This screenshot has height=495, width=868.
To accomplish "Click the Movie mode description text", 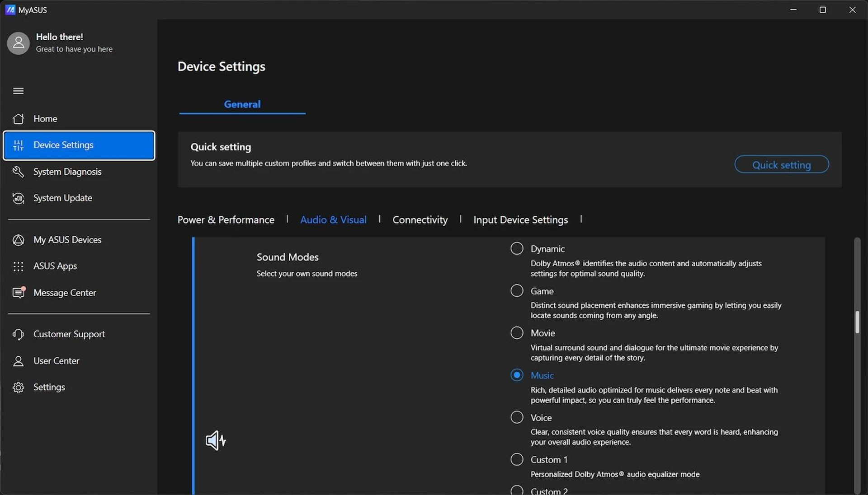I will click(654, 353).
